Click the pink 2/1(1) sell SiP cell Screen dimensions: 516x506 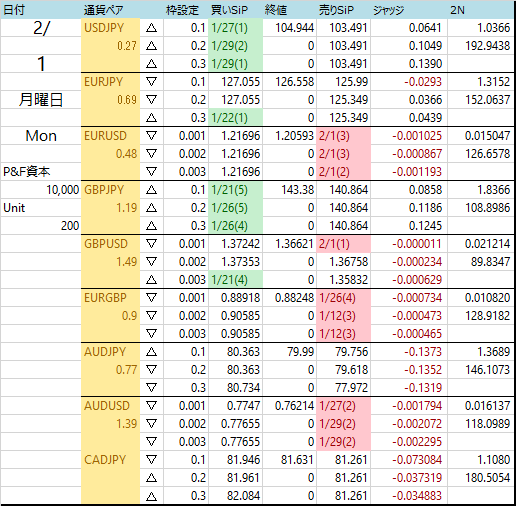coord(343,244)
